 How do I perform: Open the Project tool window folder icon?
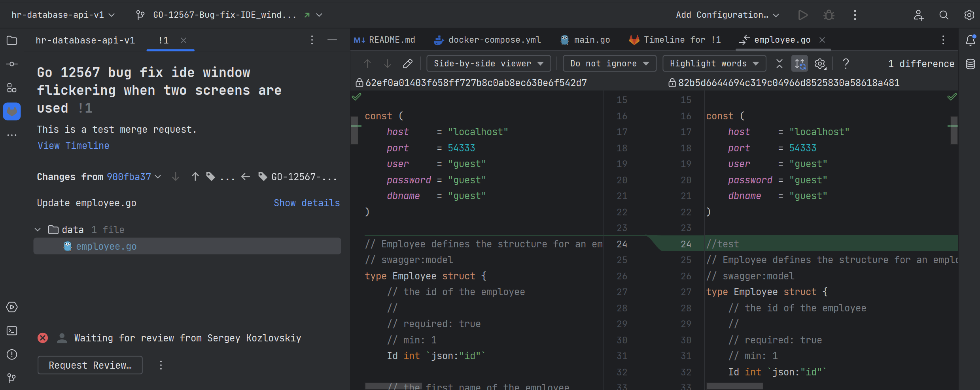(12, 40)
